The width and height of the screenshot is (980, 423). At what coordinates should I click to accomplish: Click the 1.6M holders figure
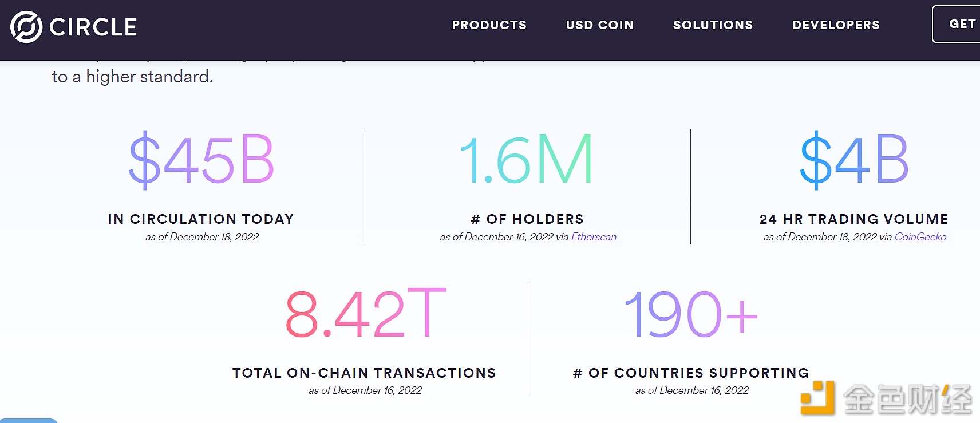click(x=526, y=159)
